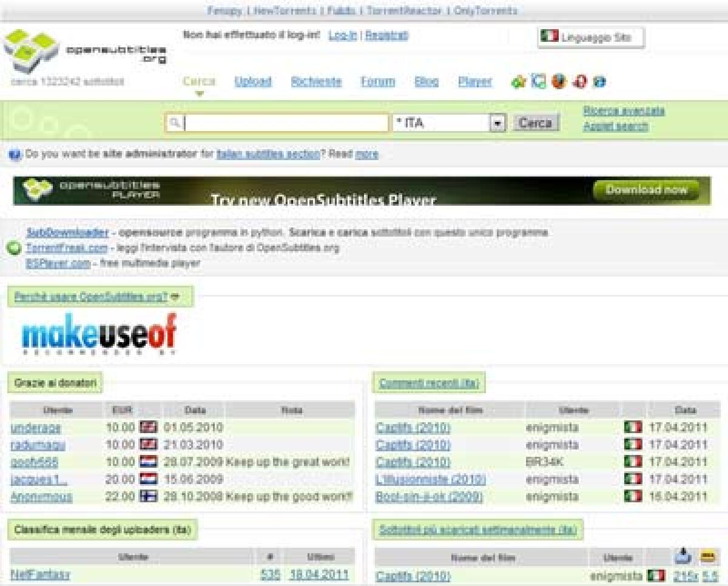Open the Richieste navigation tab
The height and width of the screenshot is (586, 728).
pyautogui.click(x=316, y=81)
